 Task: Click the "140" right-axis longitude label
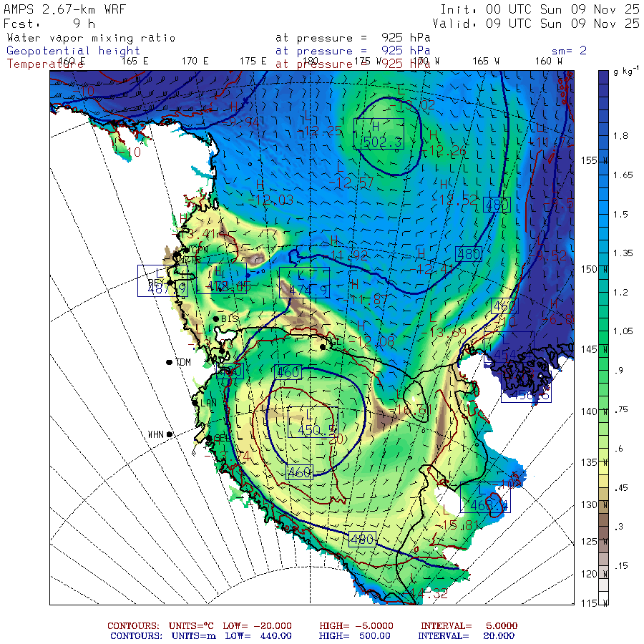[x=589, y=411]
